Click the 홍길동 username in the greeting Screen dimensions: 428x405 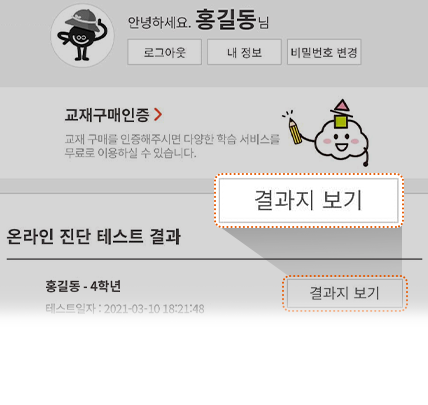click(x=226, y=20)
